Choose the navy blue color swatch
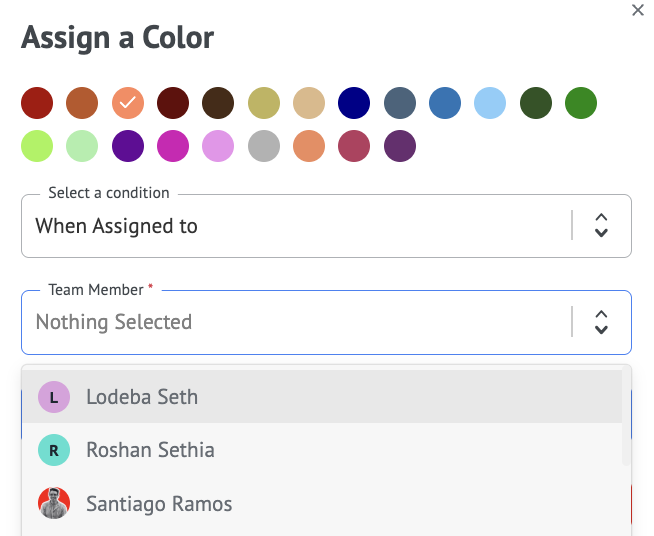 point(354,102)
